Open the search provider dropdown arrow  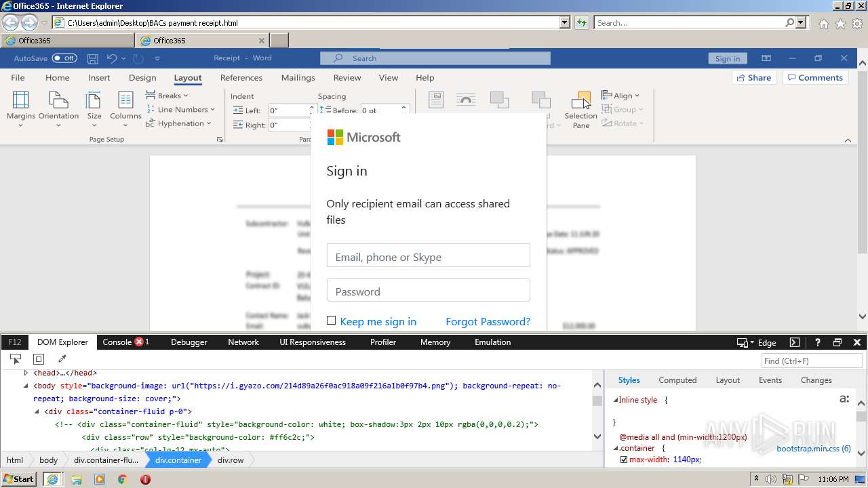802,22
